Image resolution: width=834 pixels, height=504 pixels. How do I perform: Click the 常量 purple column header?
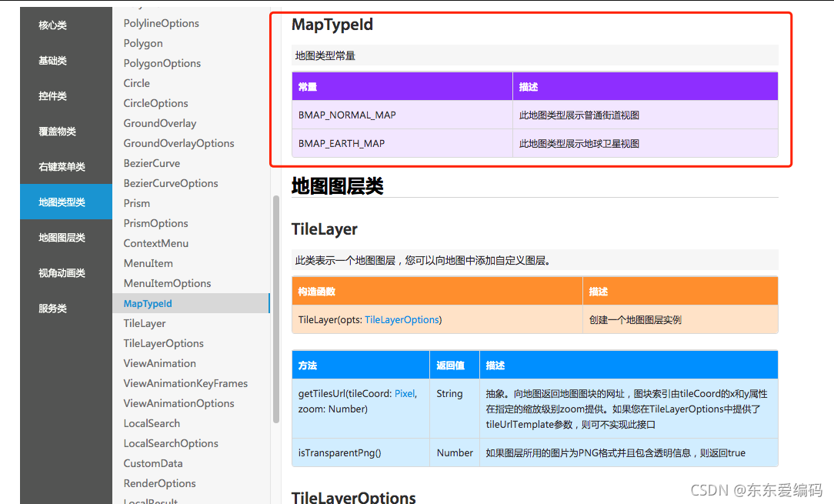(x=402, y=87)
